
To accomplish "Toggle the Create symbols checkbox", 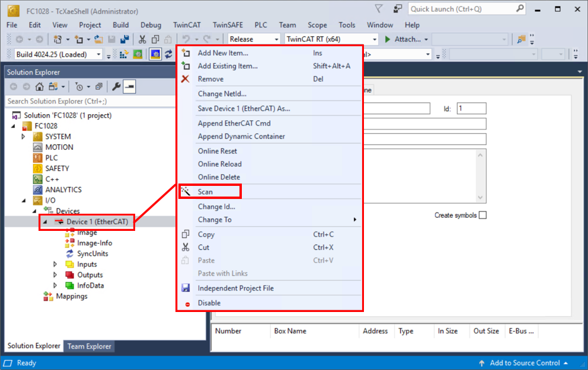I will click(482, 215).
